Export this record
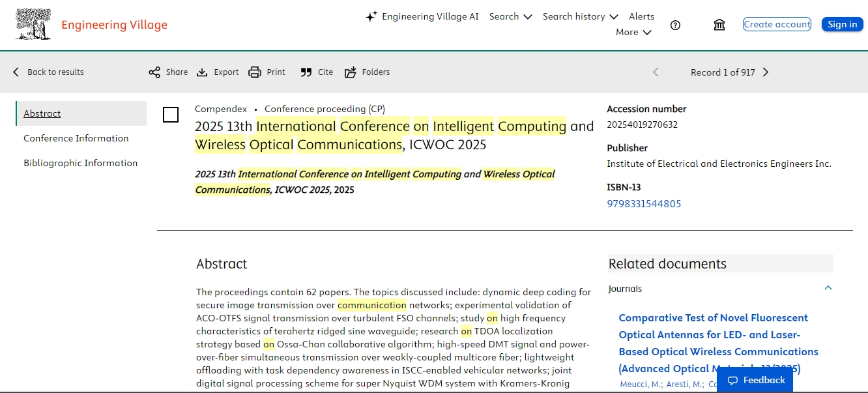Screen dimensions: 868x393 tap(218, 72)
